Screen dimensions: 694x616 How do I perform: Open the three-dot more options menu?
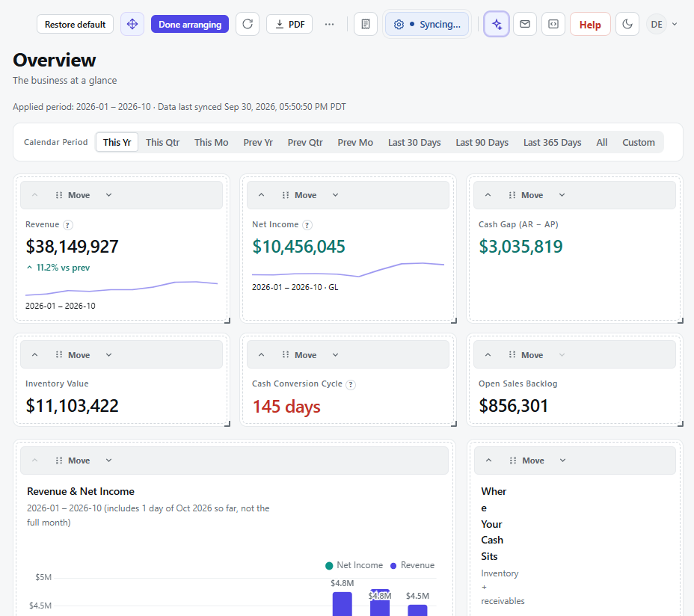tap(329, 24)
